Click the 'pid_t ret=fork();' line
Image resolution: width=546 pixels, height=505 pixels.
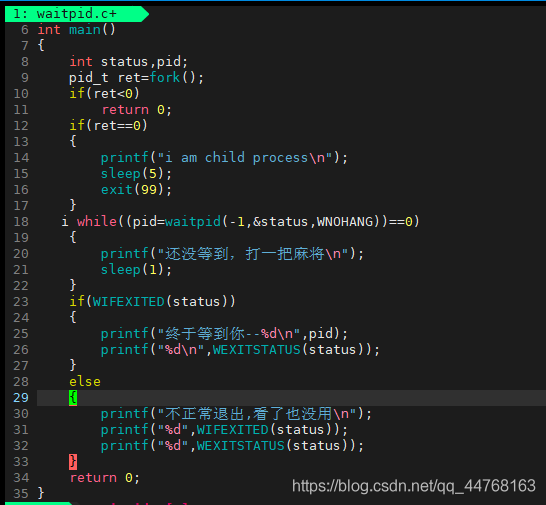pos(136,78)
